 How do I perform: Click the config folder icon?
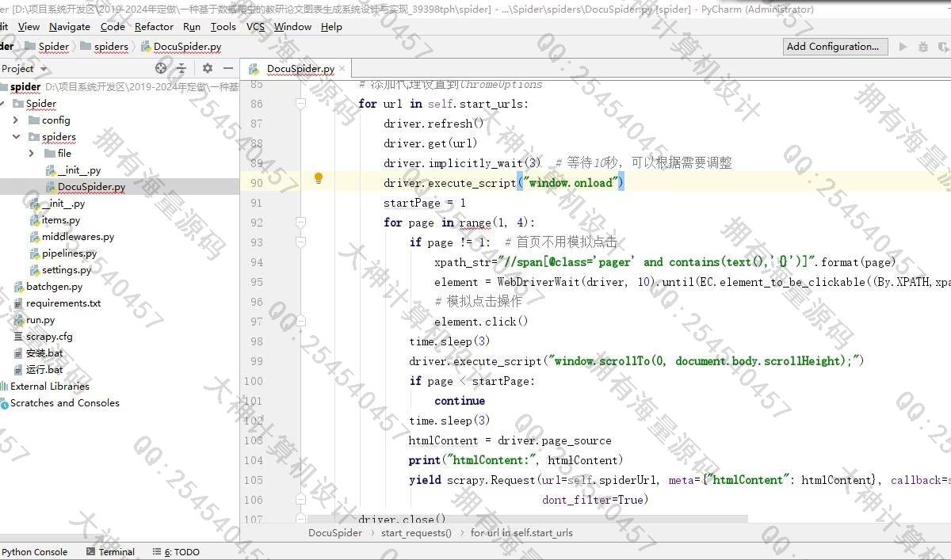(x=34, y=120)
